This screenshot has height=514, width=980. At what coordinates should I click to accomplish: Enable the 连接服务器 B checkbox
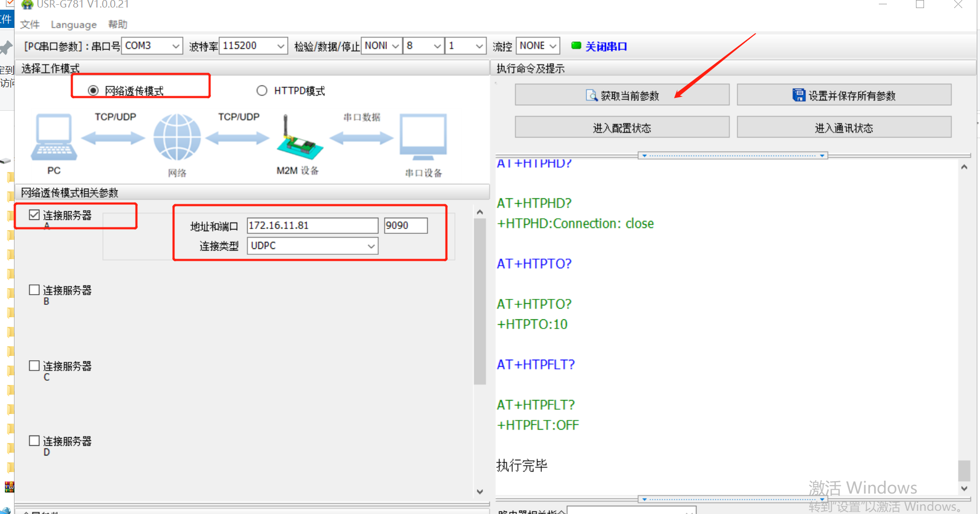(34, 290)
